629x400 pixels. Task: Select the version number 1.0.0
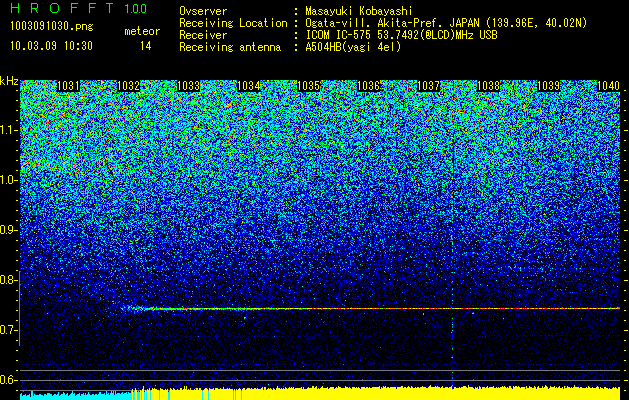pyautogui.click(x=135, y=9)
